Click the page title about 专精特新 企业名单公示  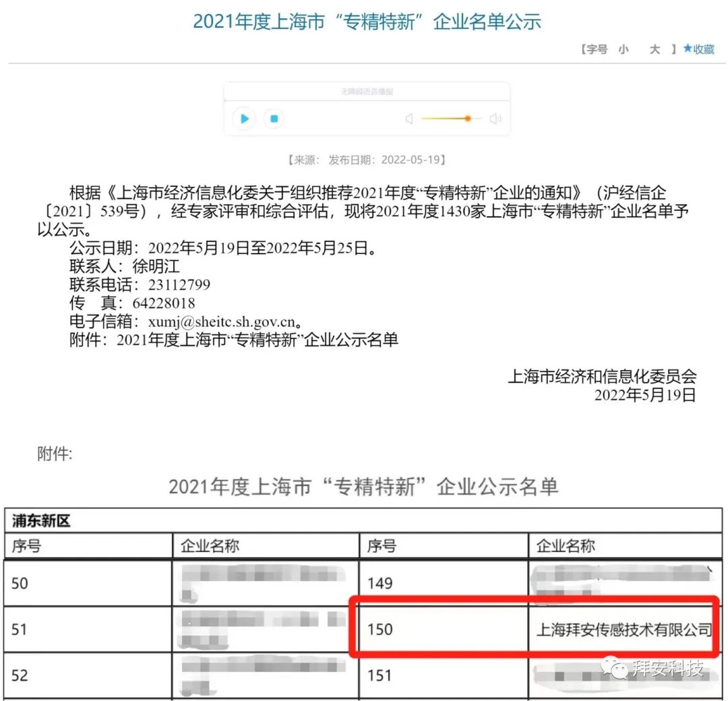(367, 22)
